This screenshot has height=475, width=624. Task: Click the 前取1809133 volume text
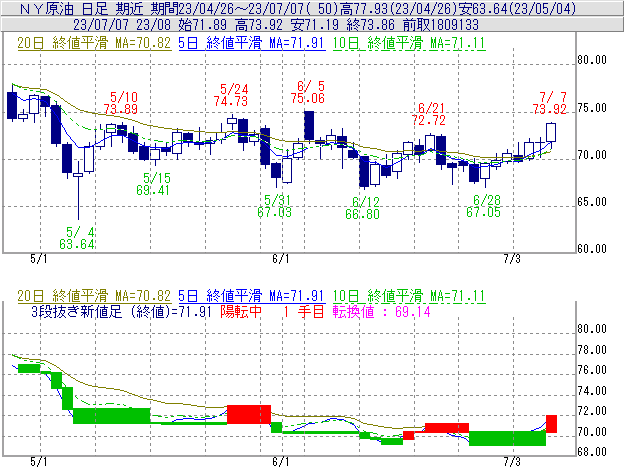click(x=441, y=25)
